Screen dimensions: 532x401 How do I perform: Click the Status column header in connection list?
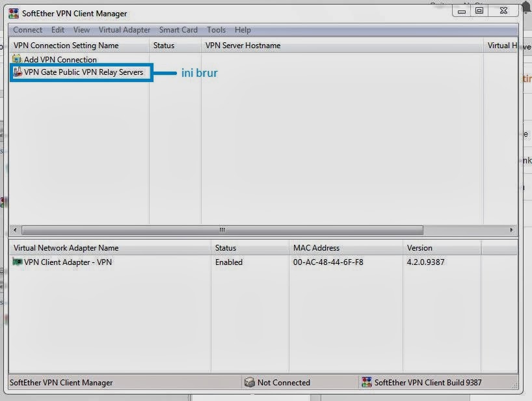(175, 46)
